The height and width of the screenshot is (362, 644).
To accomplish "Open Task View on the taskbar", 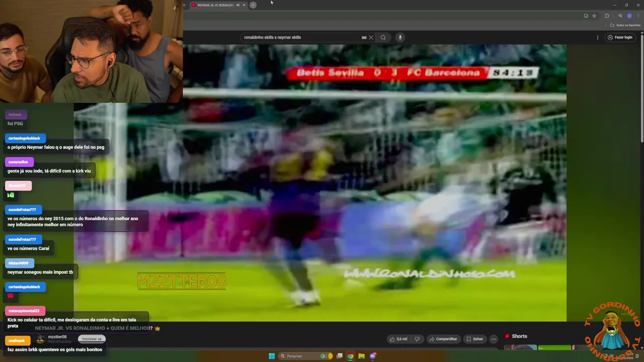I will click(340, 356).
